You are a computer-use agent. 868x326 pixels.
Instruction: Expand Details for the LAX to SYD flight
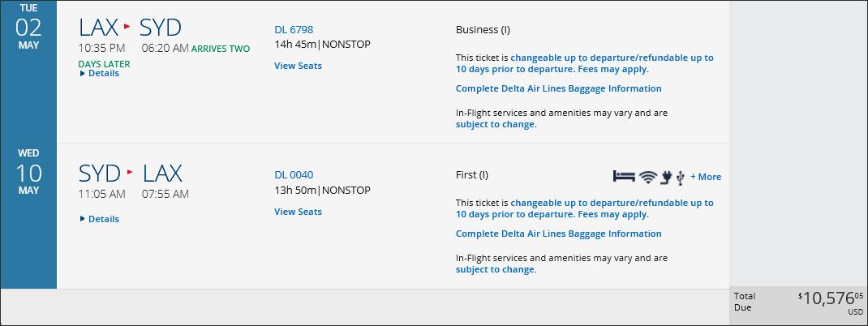pyautogui.click(x=100, y=73)
